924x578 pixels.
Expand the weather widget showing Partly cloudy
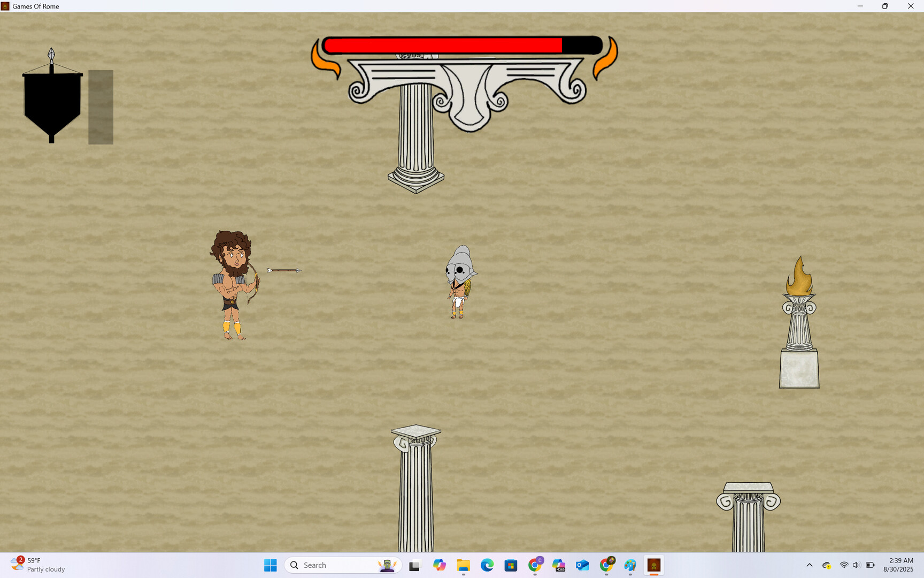click(x=37, y=565)
